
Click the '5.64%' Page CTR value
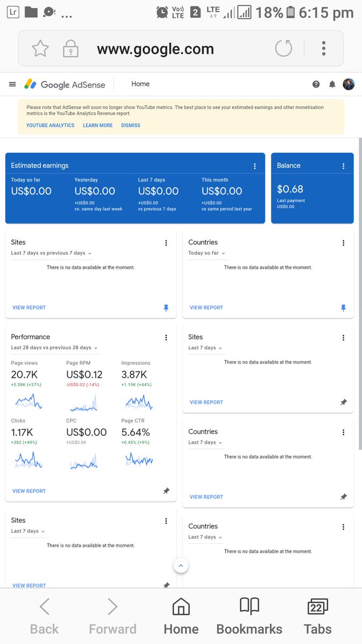136,433
